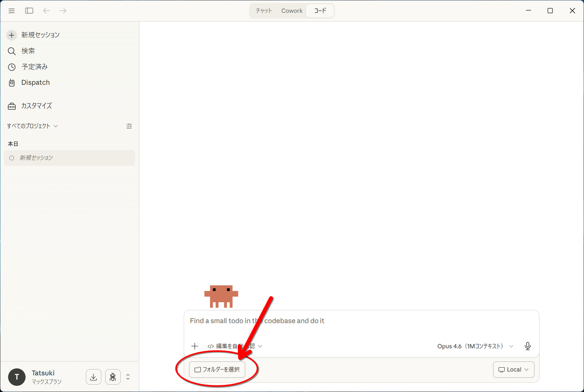Click the フォルダーを選択 button

[x=217, y=369]
